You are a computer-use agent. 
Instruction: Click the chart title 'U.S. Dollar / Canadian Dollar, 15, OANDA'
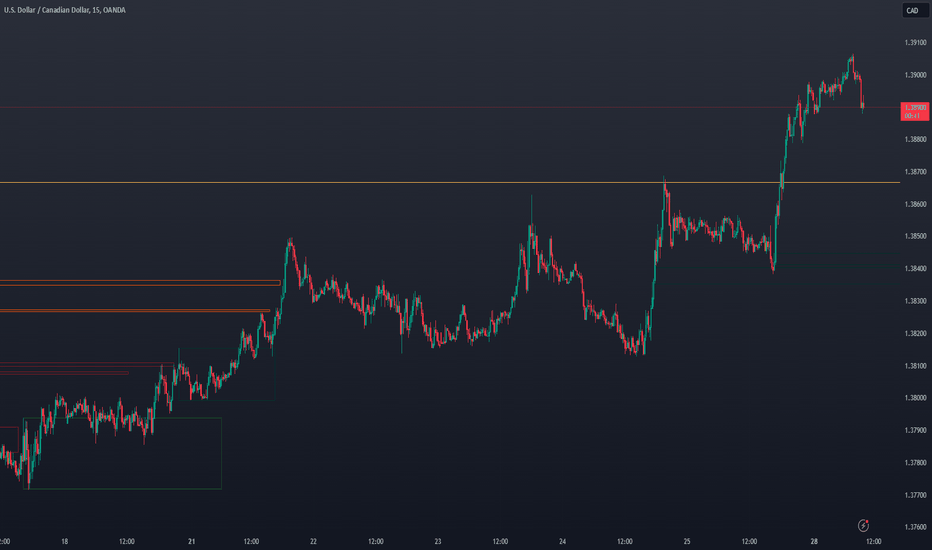[x=65, y=10]
